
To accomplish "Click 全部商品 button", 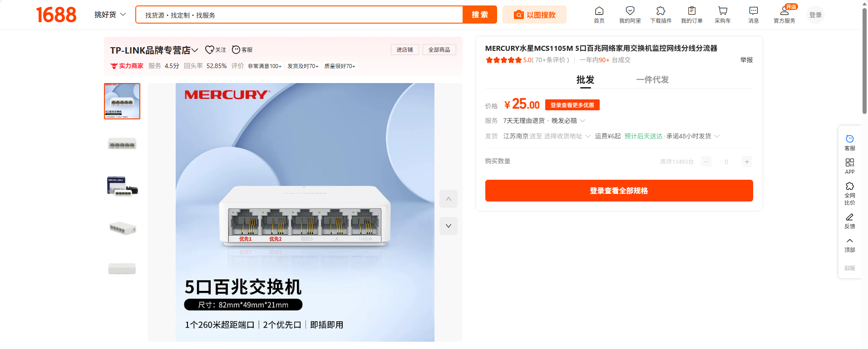I will (439, 49).
